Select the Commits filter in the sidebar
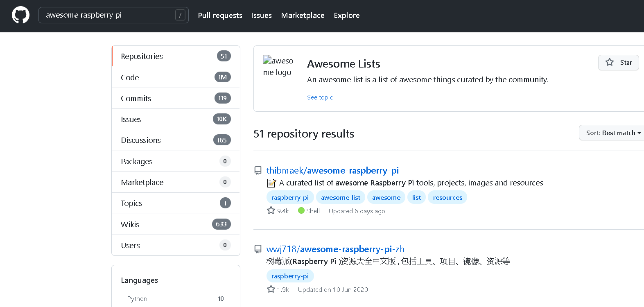Viewport: 644px width, 307px height. pos(176,98)
